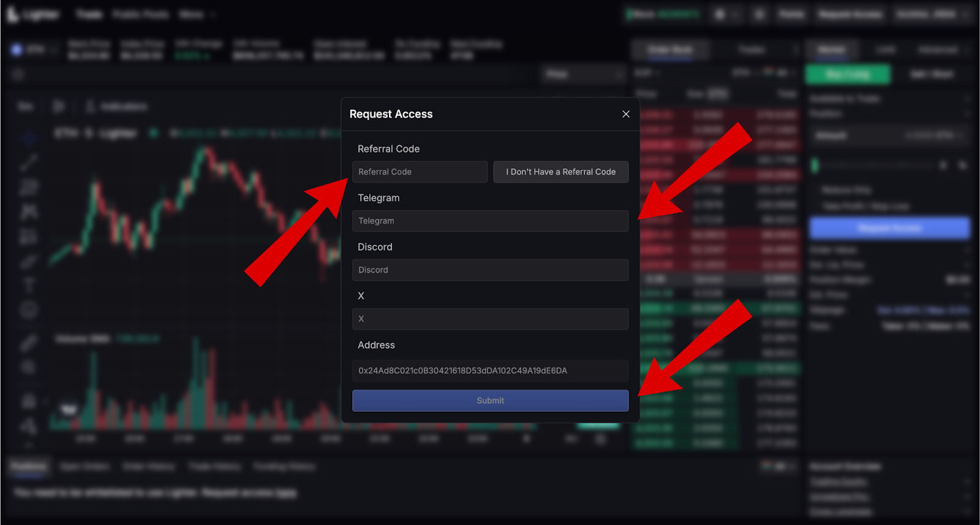Open the candlestick chart type icon
The height and width of the screenshot is (525, 980).
59,107
